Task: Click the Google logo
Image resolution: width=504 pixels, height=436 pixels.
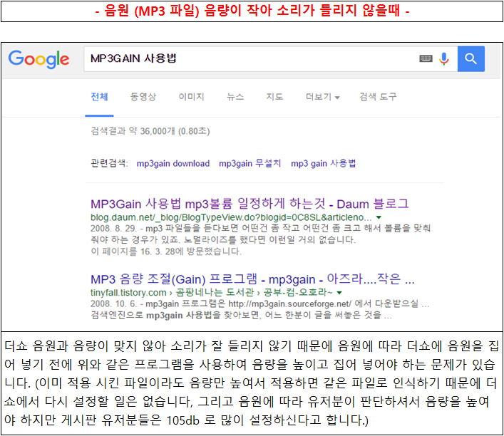Action: click(38, 59)
